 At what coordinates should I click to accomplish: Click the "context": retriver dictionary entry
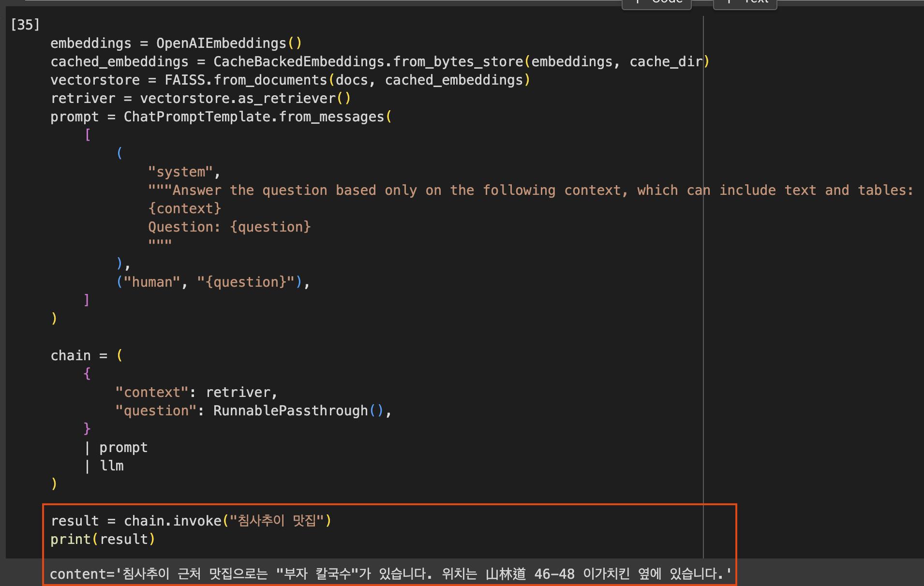[x=196, y=393]
